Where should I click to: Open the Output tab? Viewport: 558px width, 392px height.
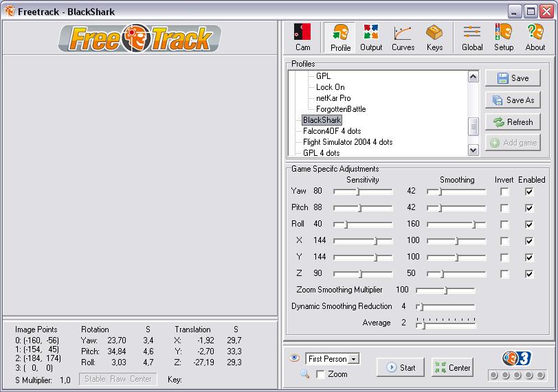tap(371, 37)
